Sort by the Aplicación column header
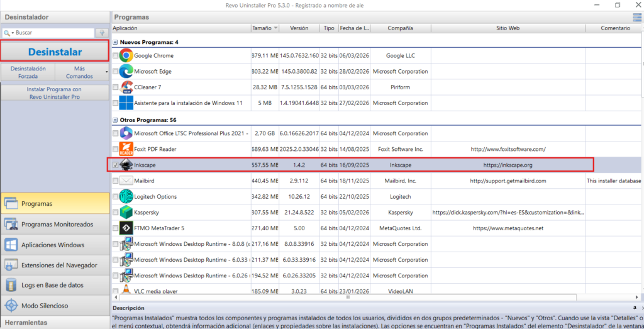 tap(181, 28)
